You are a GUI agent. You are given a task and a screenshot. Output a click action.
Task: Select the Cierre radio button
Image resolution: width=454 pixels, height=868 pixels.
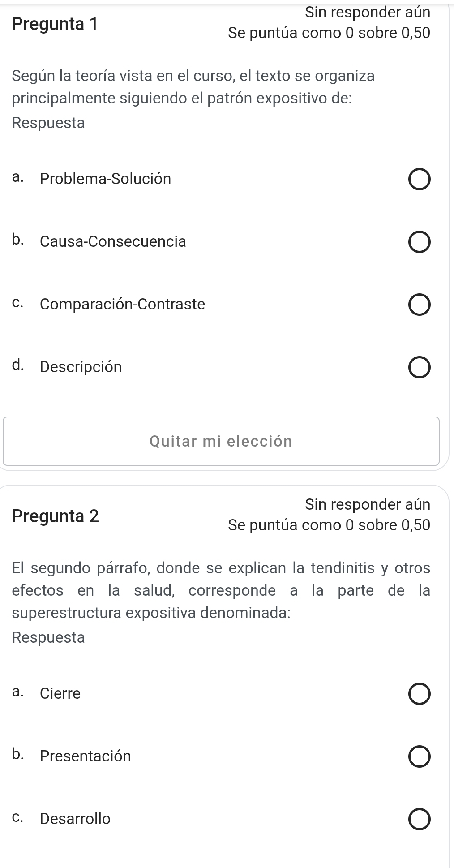[x=420, y=694]
